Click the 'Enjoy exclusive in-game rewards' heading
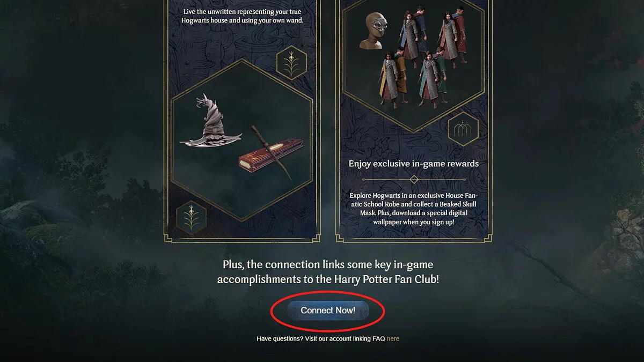The width and height of the screenshot is (644, 362). tap(414, 164)
